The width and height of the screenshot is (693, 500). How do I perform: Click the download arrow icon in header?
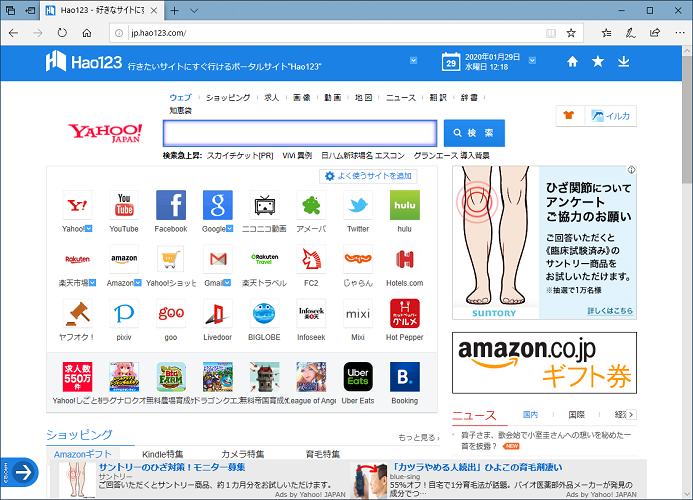(624, 61)
